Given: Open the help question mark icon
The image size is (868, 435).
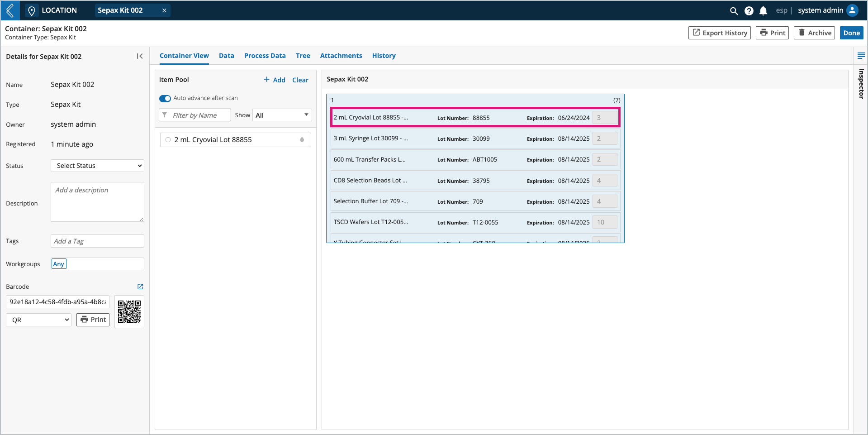Looking at the screenshot, I should (749, 10).
